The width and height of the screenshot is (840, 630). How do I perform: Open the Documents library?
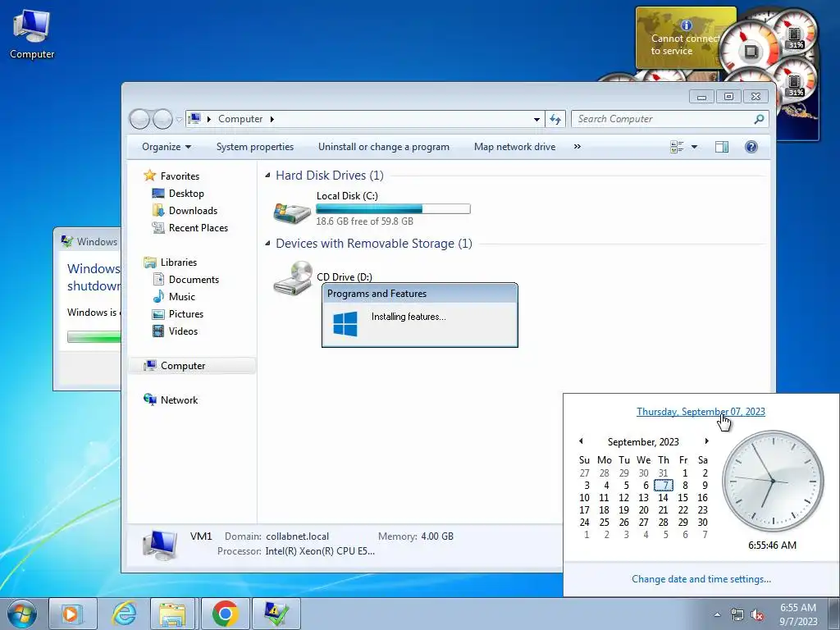click(x=186, y=279)
